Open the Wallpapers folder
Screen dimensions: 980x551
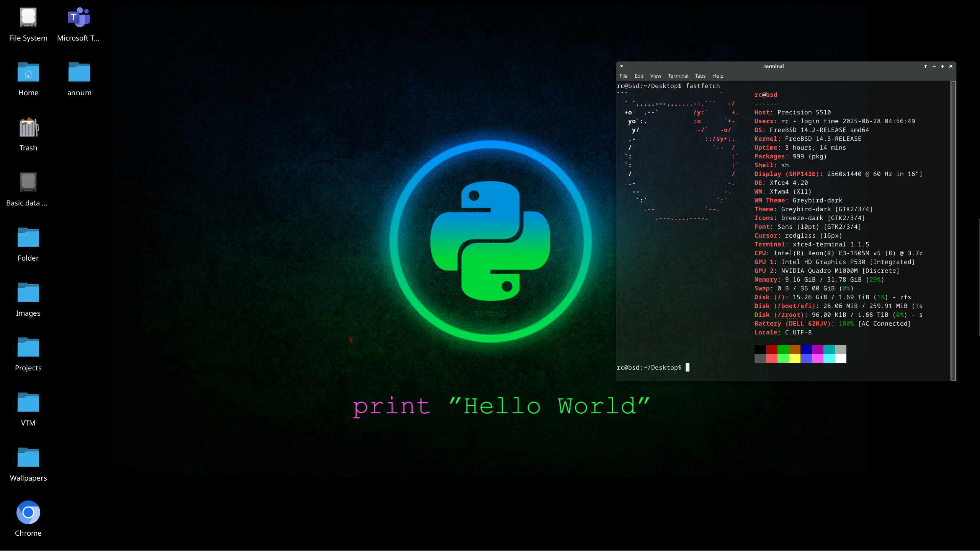pos(28,458)
